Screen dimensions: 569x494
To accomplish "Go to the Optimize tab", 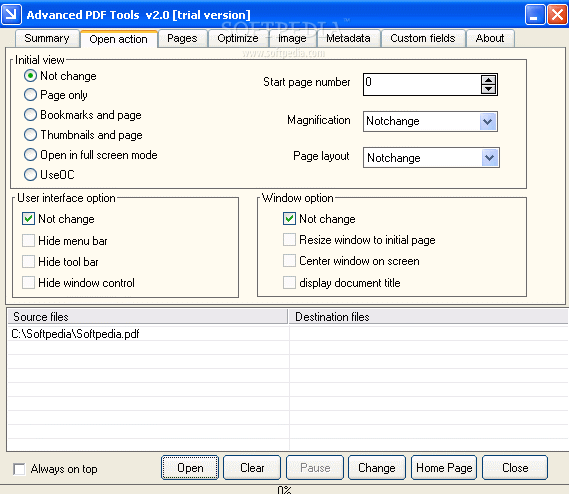I will 238,38.
